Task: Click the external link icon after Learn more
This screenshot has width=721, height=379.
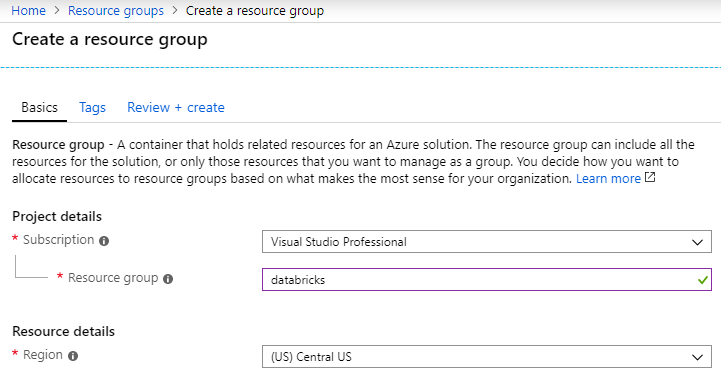Action: (650, 177)
